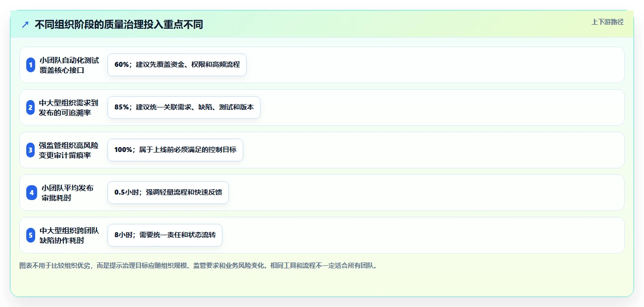This screenshot has height=307, width=644.
Task: Select the label 小团队自动化测试覆盖核心接口
Action: click(69, 65)
